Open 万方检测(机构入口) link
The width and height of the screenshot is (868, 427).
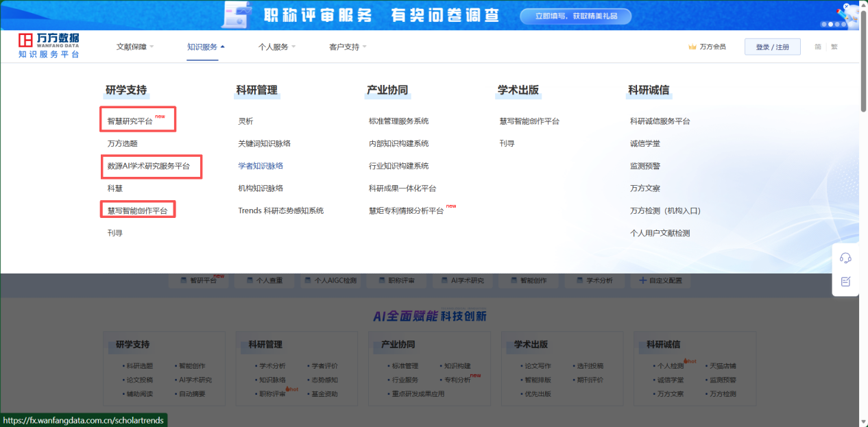tap(665, 211)
